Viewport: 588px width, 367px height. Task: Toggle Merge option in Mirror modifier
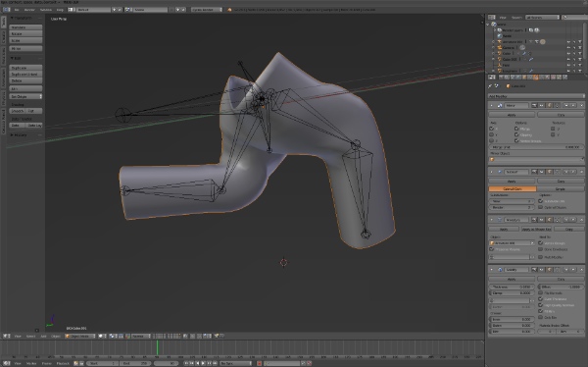click(x=516, y=129)
